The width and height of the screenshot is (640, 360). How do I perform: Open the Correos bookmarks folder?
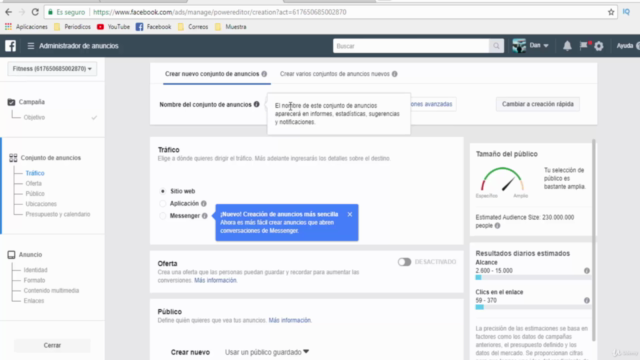(x=193, y=27)
